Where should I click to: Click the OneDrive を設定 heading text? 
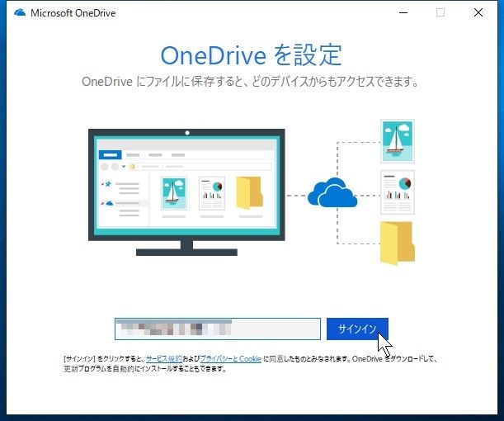(251, 55)
